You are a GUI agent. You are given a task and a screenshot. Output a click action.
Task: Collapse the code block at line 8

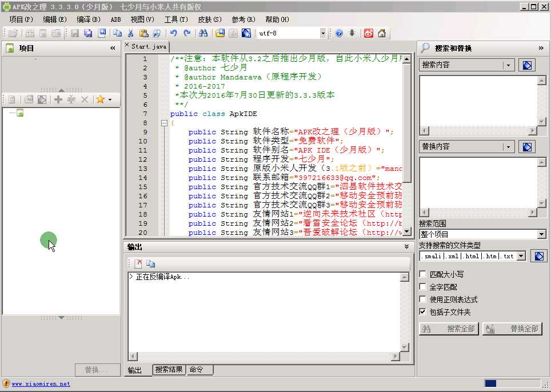click(164, 123)
